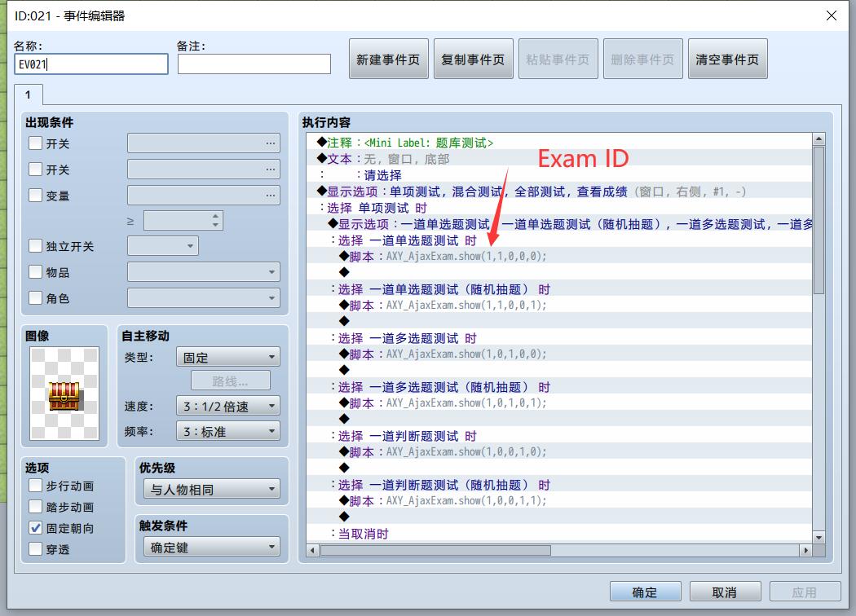Select the 当取消时 line
The height and width of the screenshot is (616, 856).
coord(559,534)
